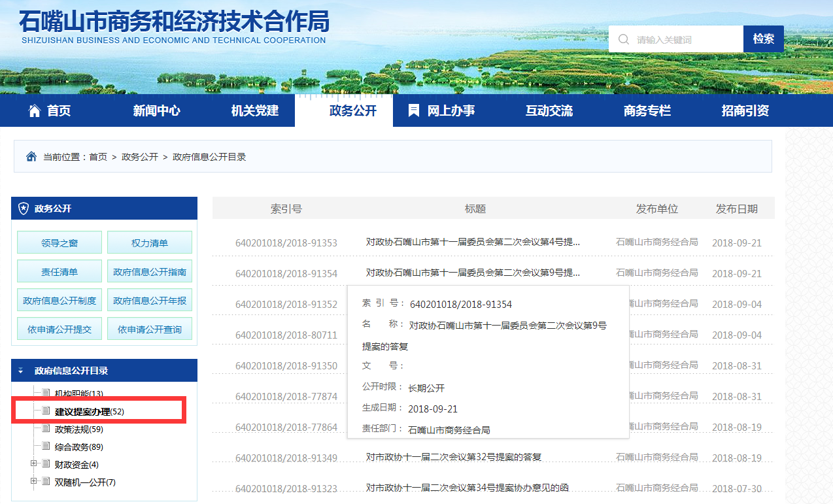Click the document icon next to 综合政务

coord(46,446)
